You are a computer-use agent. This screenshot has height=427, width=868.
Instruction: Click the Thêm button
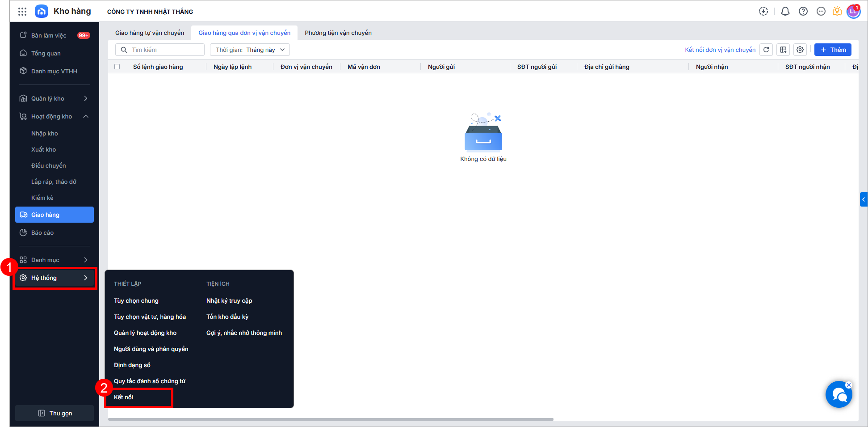(833, 50)
